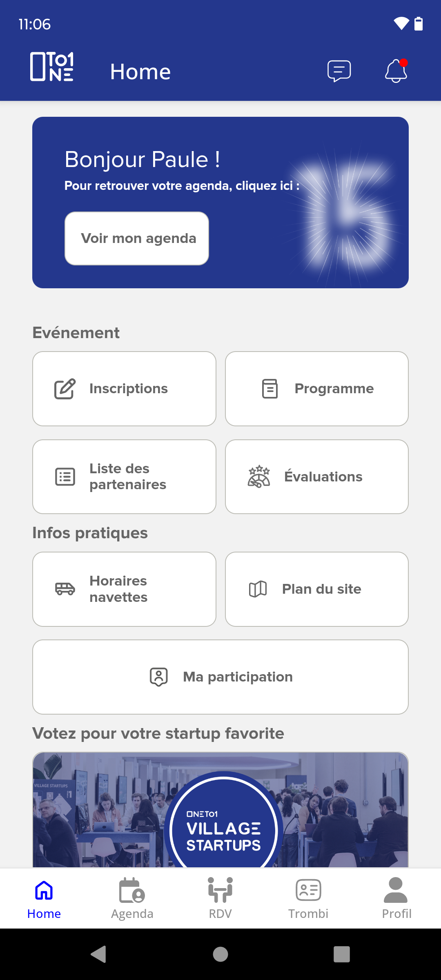Switch to the Trombi tab

(308, 898)
